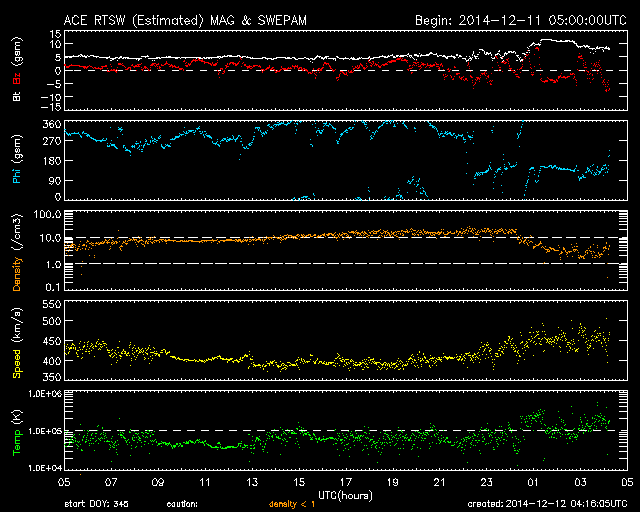Click the '350' value on Speed axis
This screenshot has width=640, height=512.
coord(52,377)
